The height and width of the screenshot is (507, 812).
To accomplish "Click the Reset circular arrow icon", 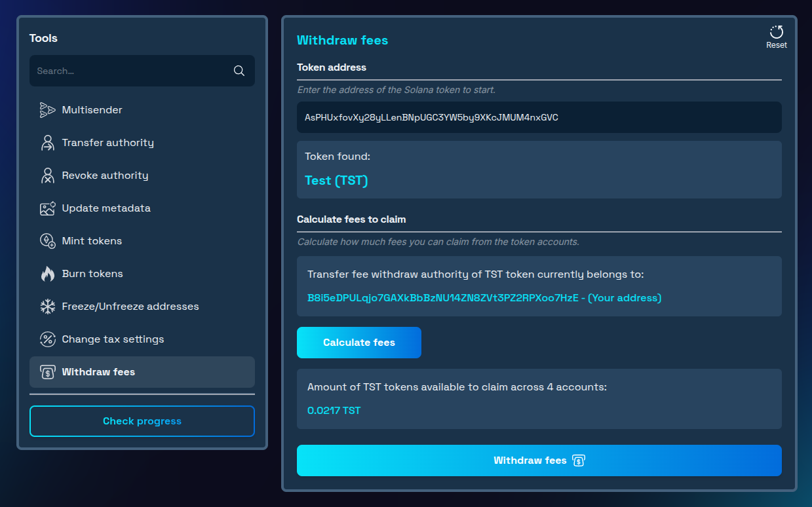I will pos(777,32).
